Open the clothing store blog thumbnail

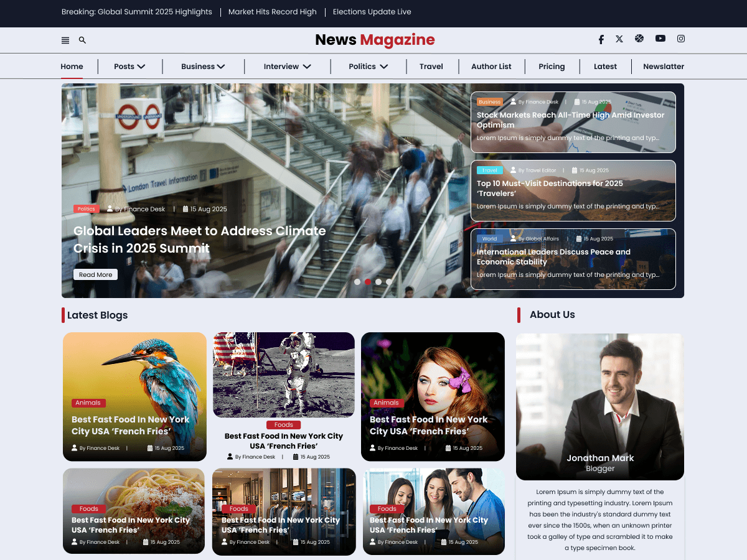284,511
